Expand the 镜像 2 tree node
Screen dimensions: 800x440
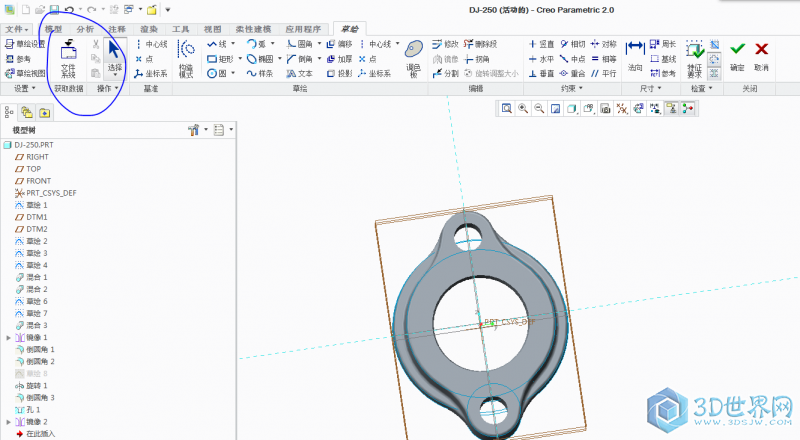pos(8,422)
